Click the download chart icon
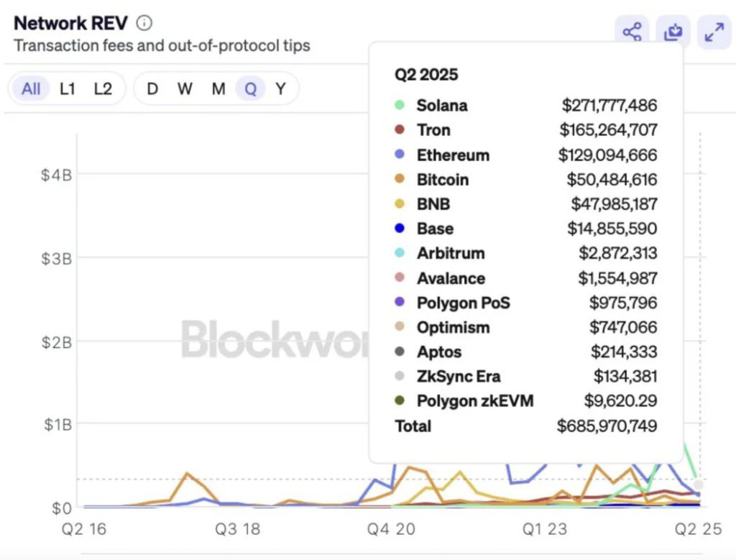This screenshot has width=736, height=560. coord(673,32)
